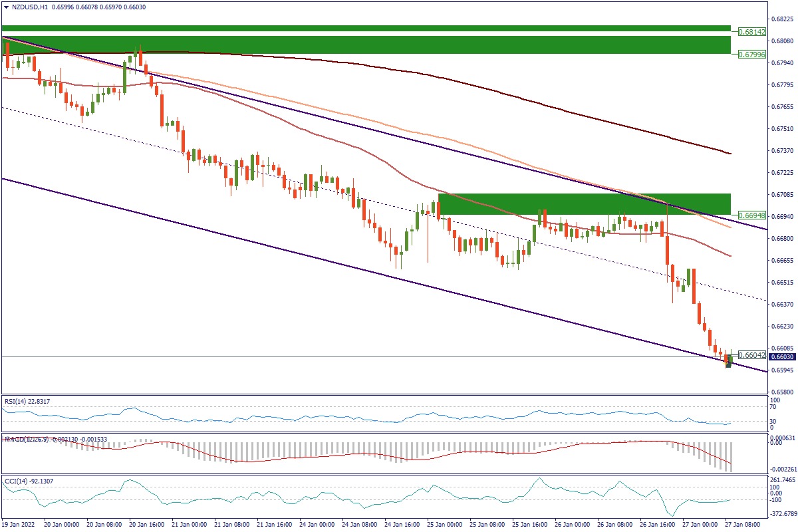Screen dimensions: 798x532
Task: Select the green rectangle at 0.66948 level
Action: point(584,204)
